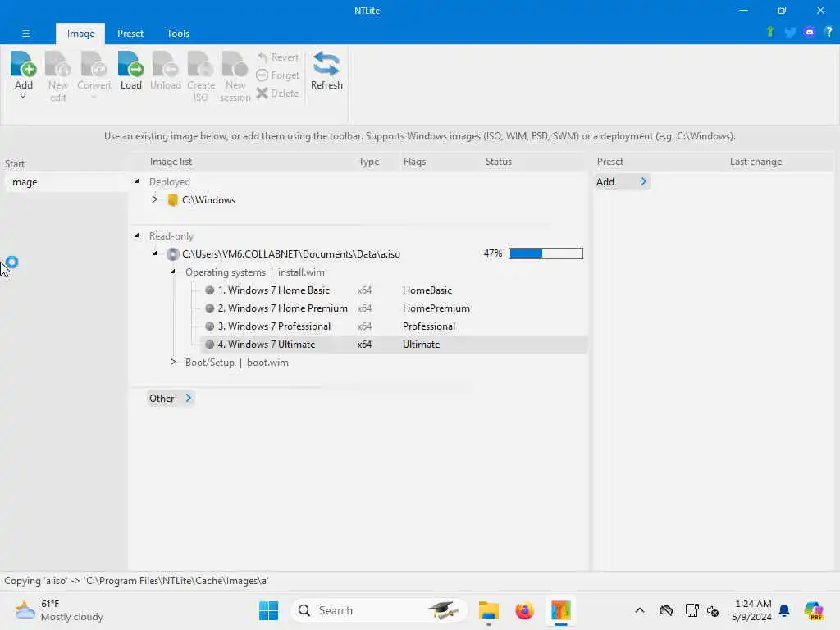Click the Forget toolbar item
The width and height of the screenshot is (840, 630).
tap(277, 75)
